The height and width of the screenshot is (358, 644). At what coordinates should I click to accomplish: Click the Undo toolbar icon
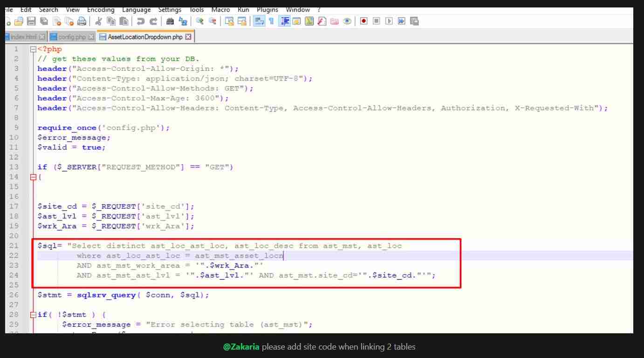click(x=140, y=21)
